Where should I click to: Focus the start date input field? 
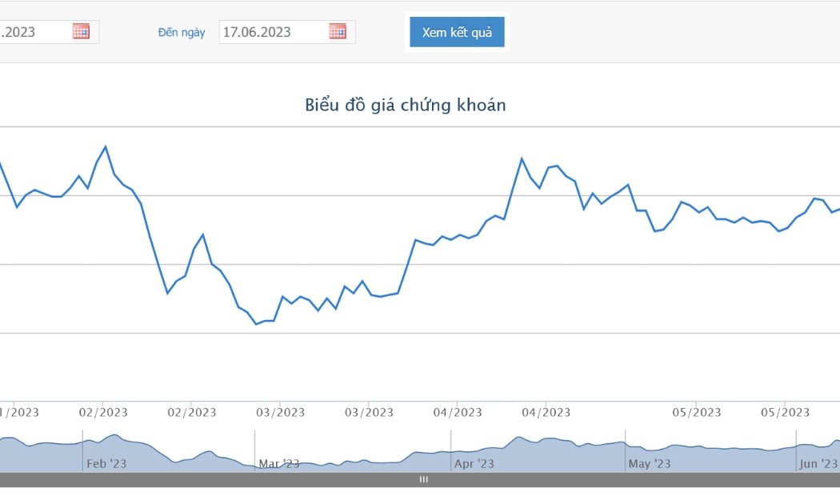coord(50,32)
